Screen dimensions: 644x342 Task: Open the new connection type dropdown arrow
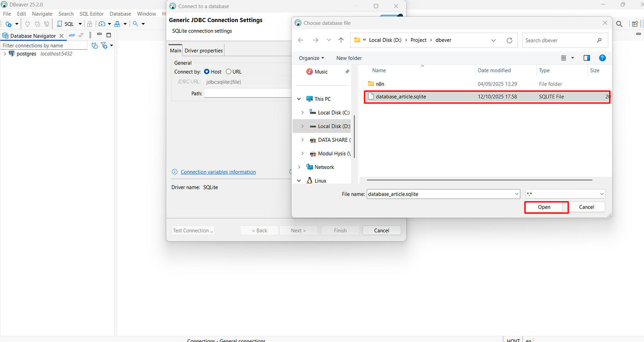coord(17,24)
